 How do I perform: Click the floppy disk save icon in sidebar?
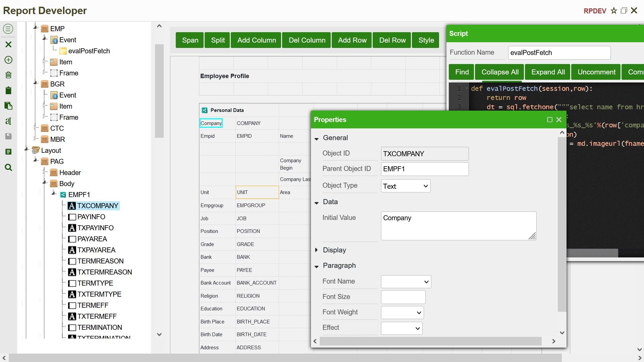click(x=8, y=136)
